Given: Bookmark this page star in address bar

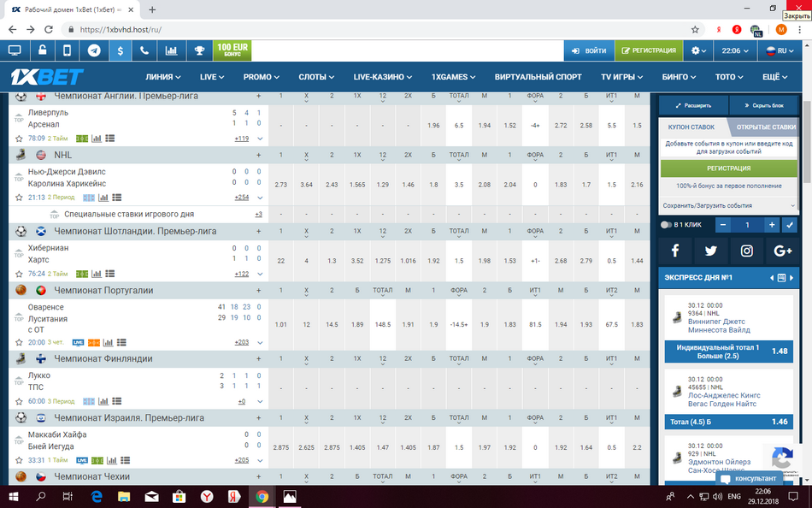Looking at the screenshot, I should (x=695, y=30).
